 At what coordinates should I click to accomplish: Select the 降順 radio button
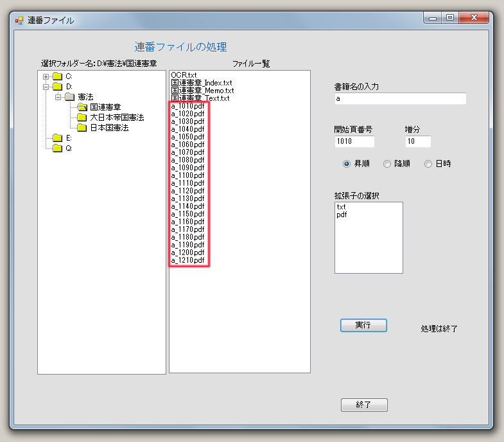[387, 164]
